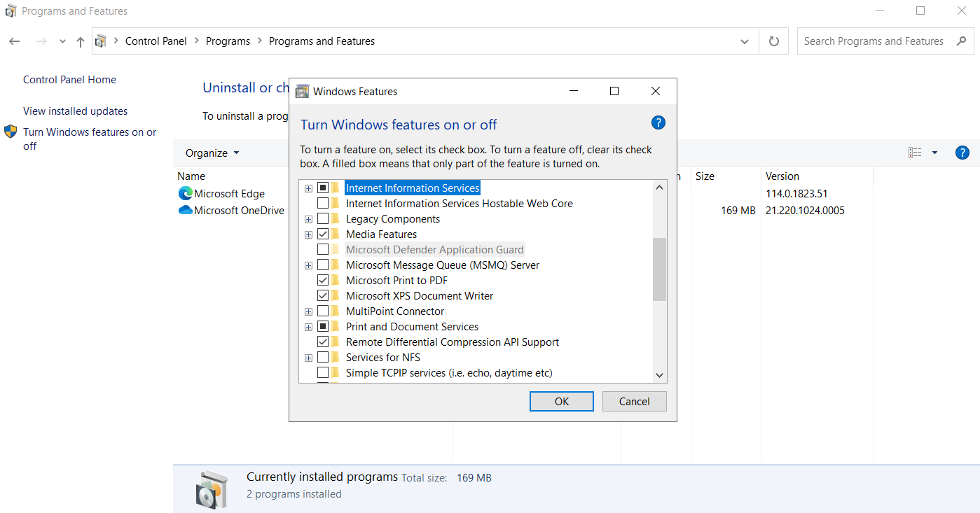Enable Microsoft Message Queue (MSMQ) Server checkbox
Image resolution: width=980 pixels, height=513 pixels.
323,265
